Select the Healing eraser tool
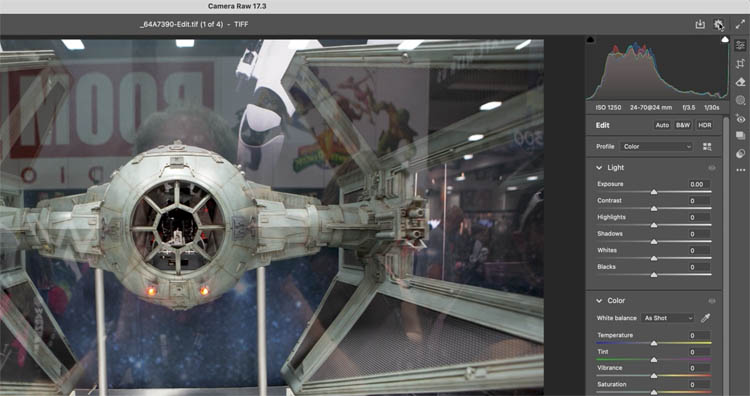 pos(740,82)
